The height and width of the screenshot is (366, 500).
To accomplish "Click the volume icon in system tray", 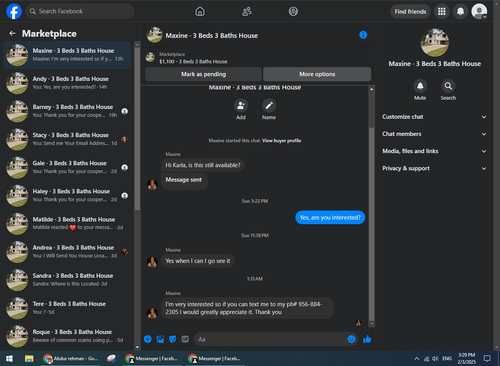I will click(435, 359).
